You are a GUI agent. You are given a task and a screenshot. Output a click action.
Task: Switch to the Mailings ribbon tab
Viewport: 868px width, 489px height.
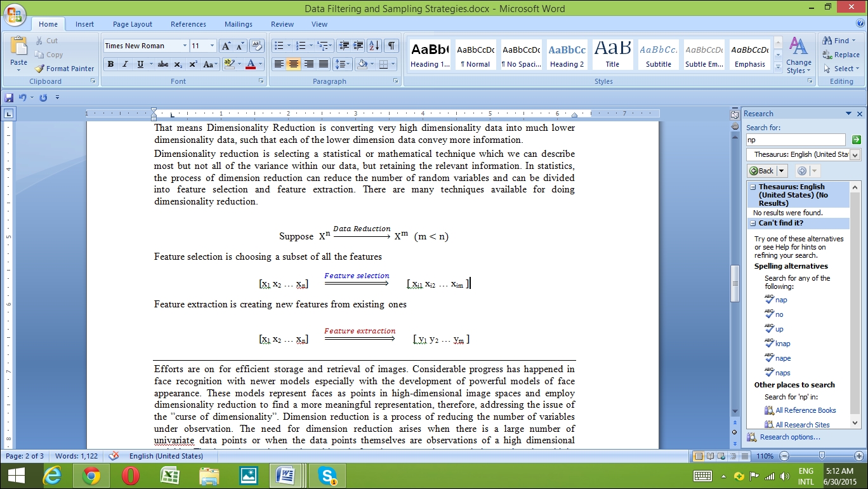(x=238, y=24)
